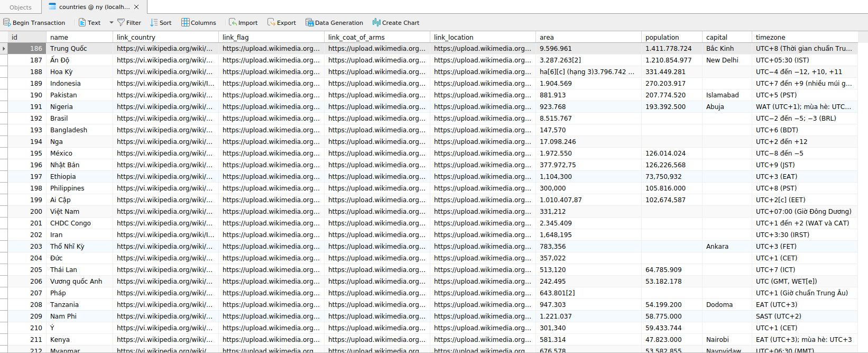Click the Import icon
Viewport: 868px width, 353px height.
click(x=233, y=22)
